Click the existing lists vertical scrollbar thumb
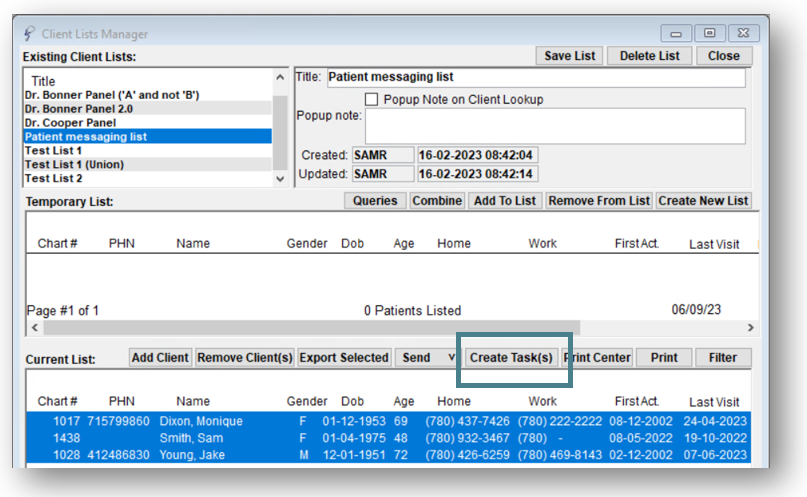The width and height of the screenshot is (807, 497). 280,132
